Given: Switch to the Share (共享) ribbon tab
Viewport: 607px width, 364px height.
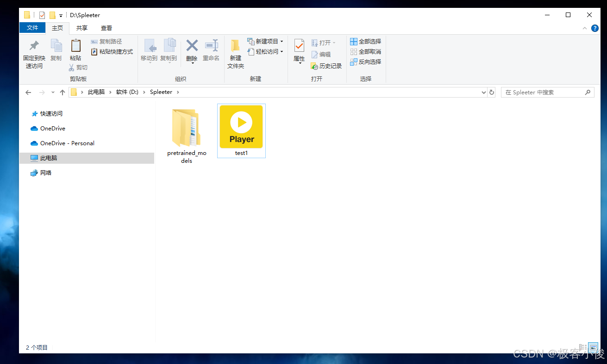Looking at the screenshot, I should pyautogui.click(x=82, y=28).
